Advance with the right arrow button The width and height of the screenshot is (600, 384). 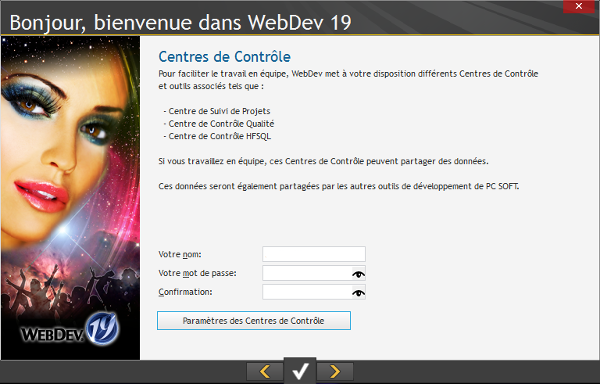pos(335,371)
